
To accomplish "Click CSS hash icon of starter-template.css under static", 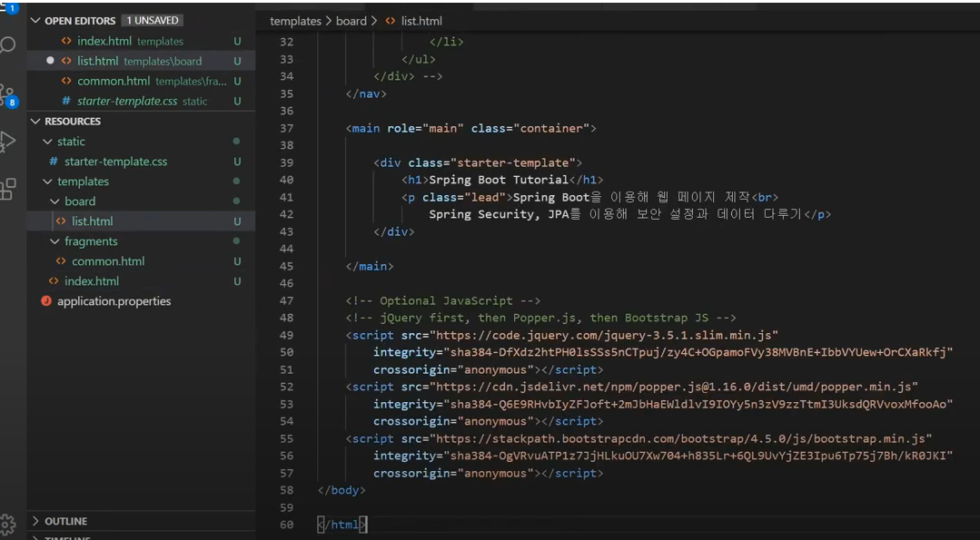I will 54,161.
